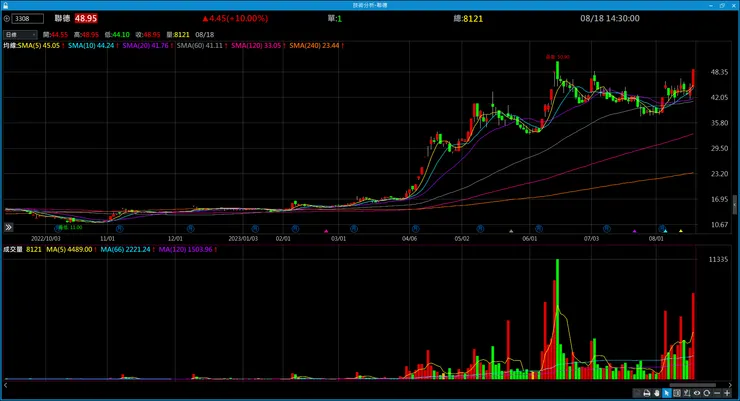Click the stock code field 3308
The image size is (740, 401).
[x=27, y=18]
